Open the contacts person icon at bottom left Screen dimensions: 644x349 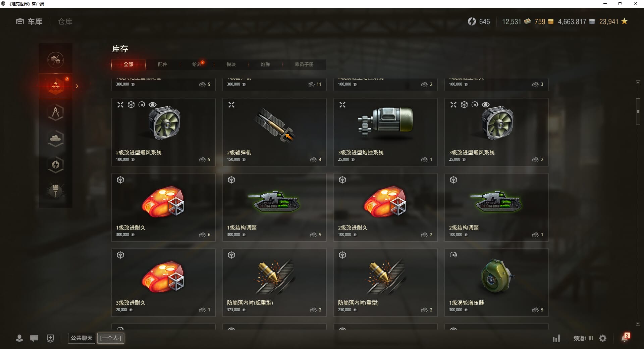pos(19,338)
